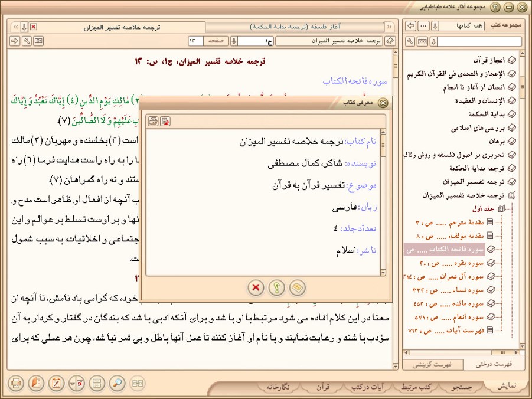
Task: Switch to the فهرست گزینشی tab
Action: (433, 364)
